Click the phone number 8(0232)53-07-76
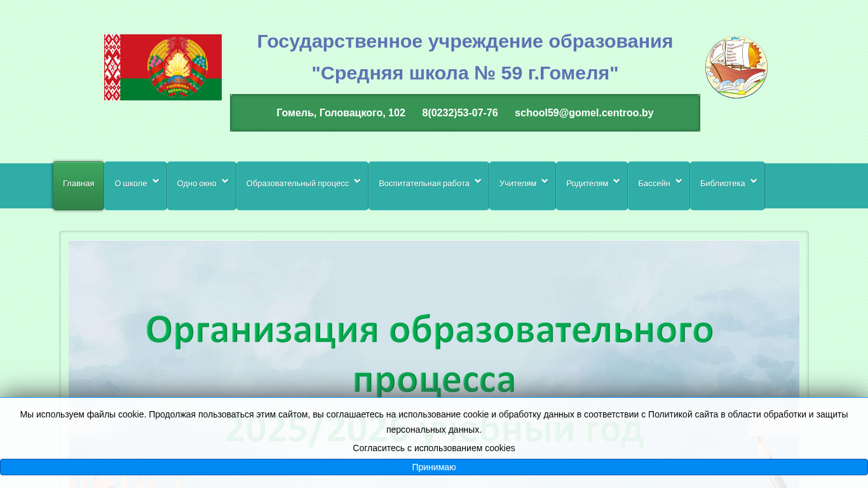Viewport: 868px width, 488px height. coord(460,113)
